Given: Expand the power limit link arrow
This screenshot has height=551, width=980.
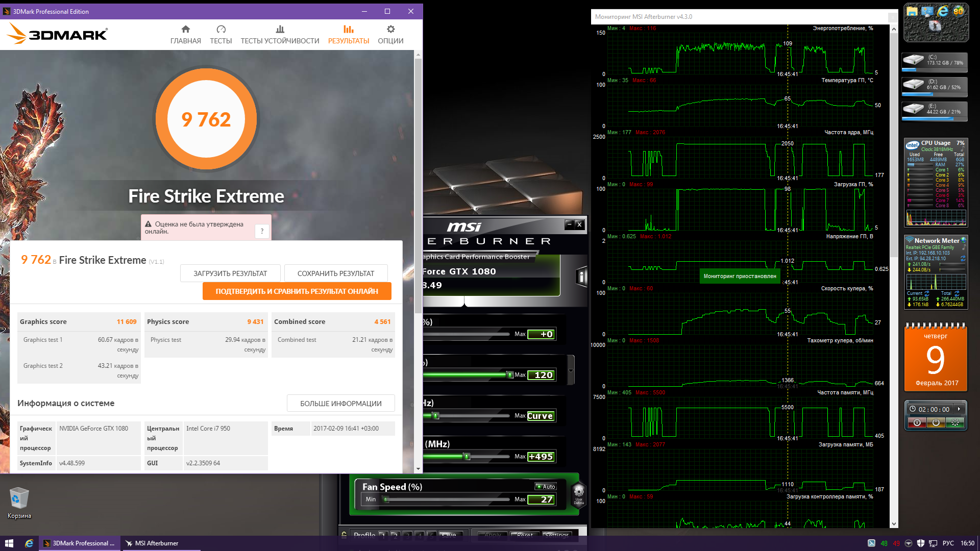Looking at the screenshot, I should tap(571, 370).
